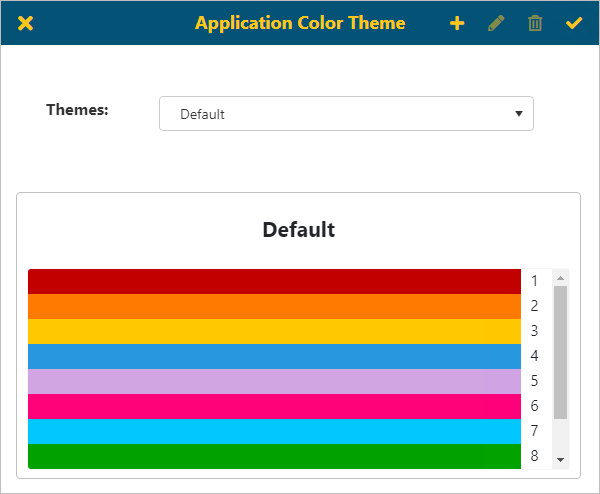Click the Application Color Theme title
Screen dimensions: 600x494
pos(300,23)
